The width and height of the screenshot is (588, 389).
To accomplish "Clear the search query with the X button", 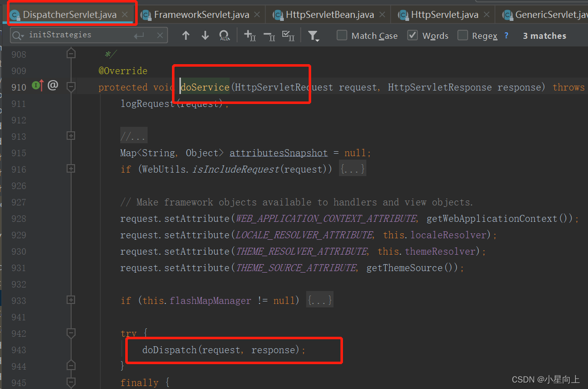I will click(x=160, y=35).
